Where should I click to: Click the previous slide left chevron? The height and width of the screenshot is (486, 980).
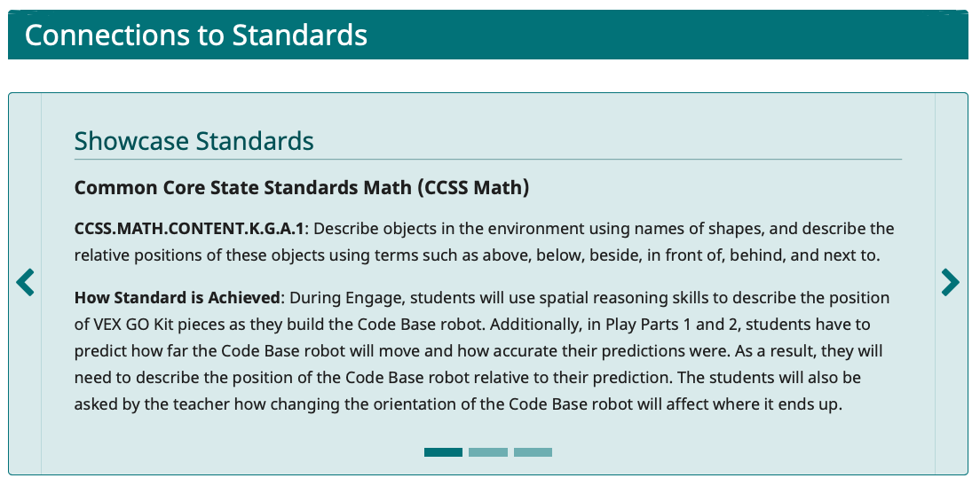pyautogui.click(x=25, y=283)
